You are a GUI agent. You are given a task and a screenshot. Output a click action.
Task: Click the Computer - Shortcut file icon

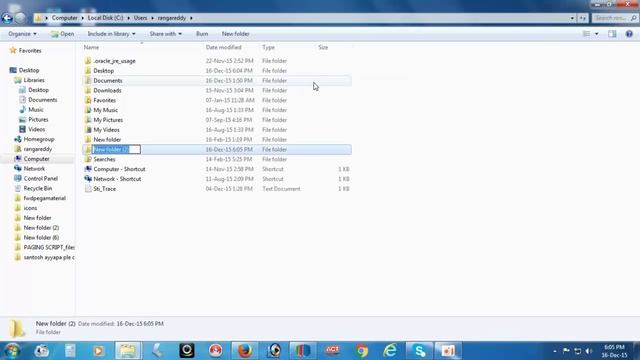88,169
